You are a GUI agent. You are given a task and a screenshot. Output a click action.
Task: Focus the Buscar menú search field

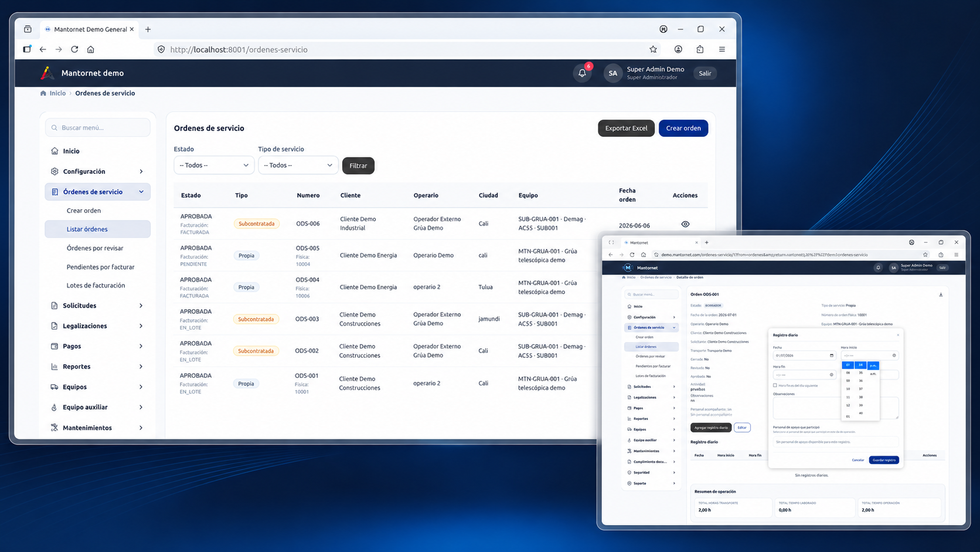click(97, 127)
